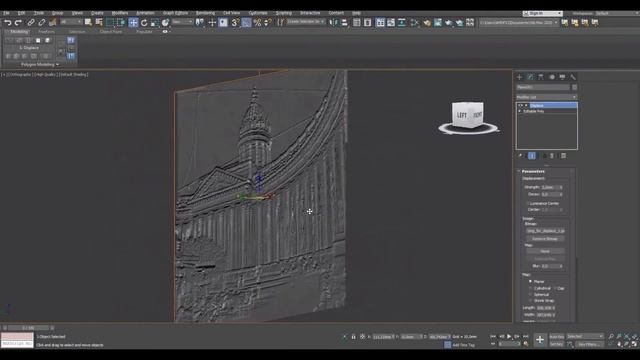Click the Zoom Extents navigation icon
Screen dimensions: 640x360
point(627,336)
